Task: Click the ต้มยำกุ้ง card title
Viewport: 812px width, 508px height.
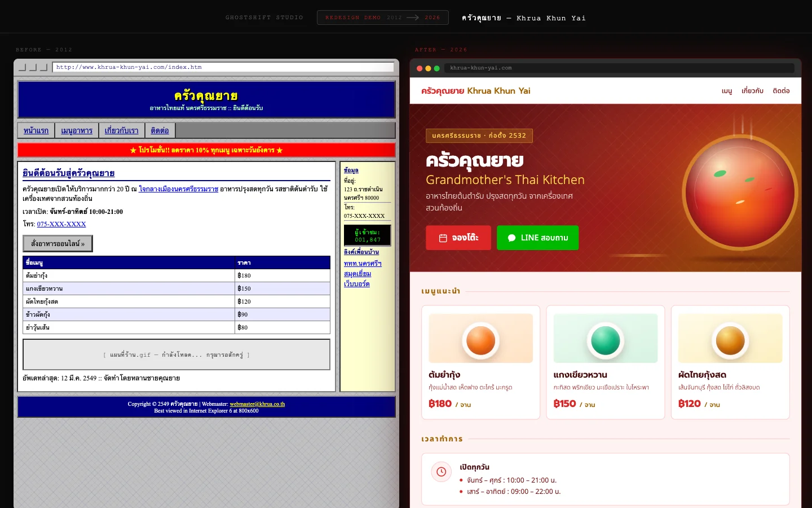Action: coord(444,375)
